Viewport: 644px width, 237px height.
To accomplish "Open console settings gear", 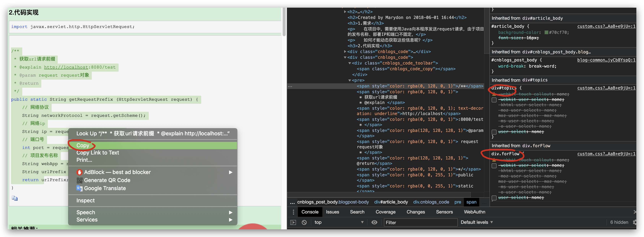I will (634, 222).
